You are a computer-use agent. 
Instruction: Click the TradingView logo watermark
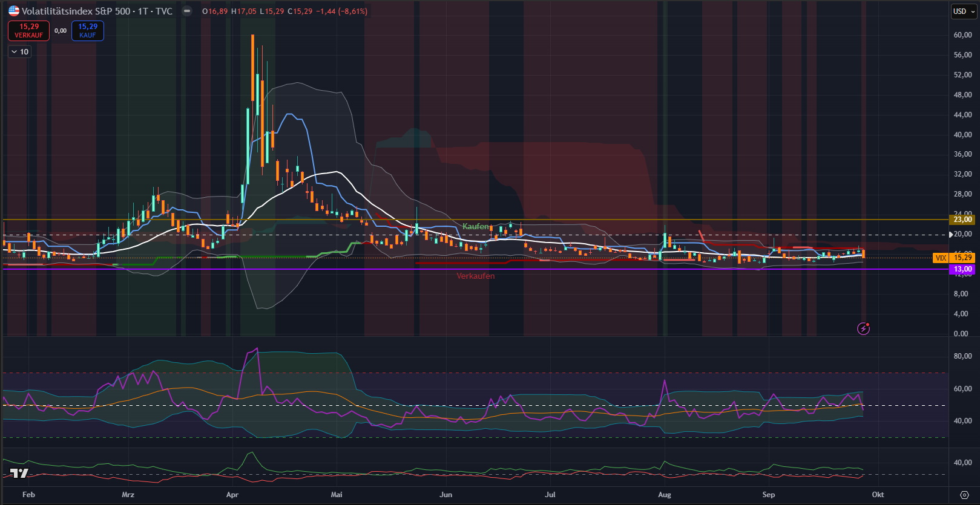tap(19, 474)
